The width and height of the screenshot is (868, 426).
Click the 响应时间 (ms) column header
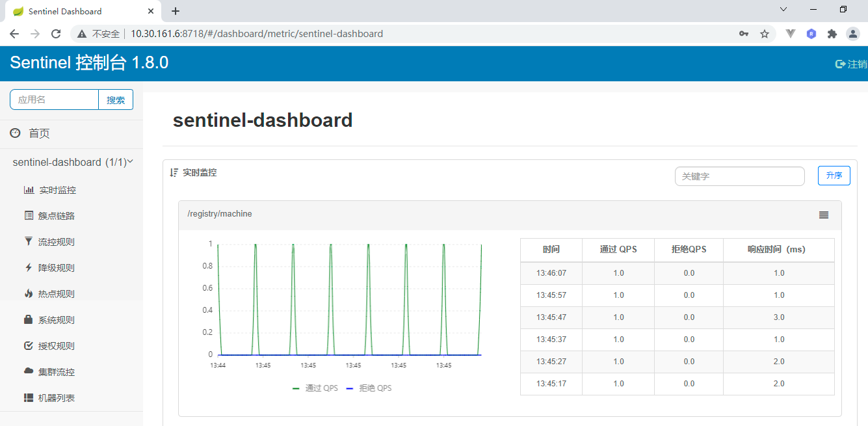[779, 250]
